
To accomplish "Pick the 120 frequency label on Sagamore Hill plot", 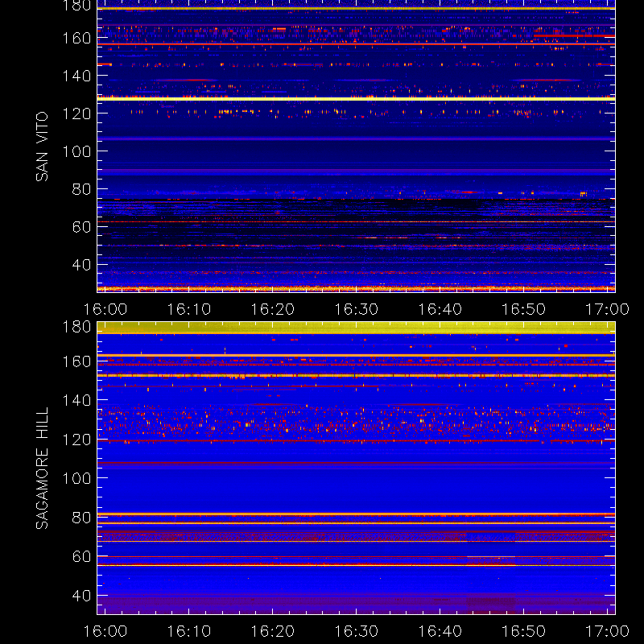I will click(76, 440).
